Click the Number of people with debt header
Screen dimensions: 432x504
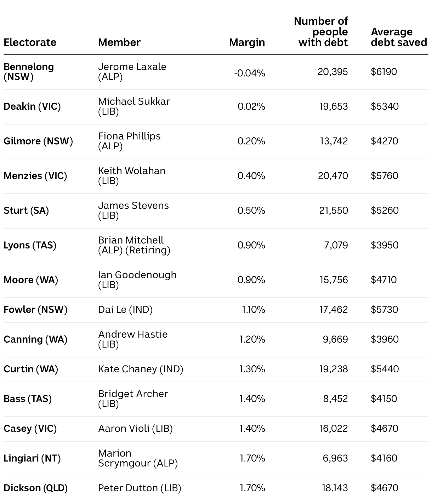click(x=321, y=32)
